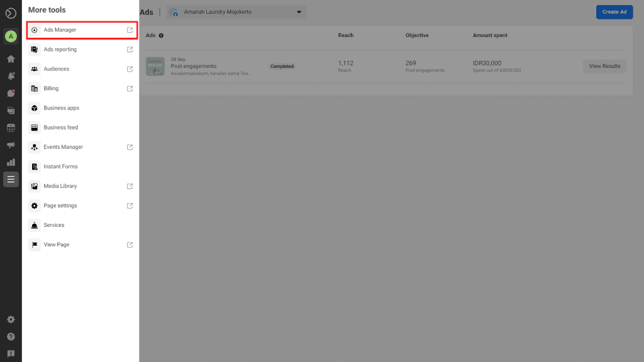The image size is (644, 362).
Task: Click the 1,112 reach value
Action: coord(346,63)
